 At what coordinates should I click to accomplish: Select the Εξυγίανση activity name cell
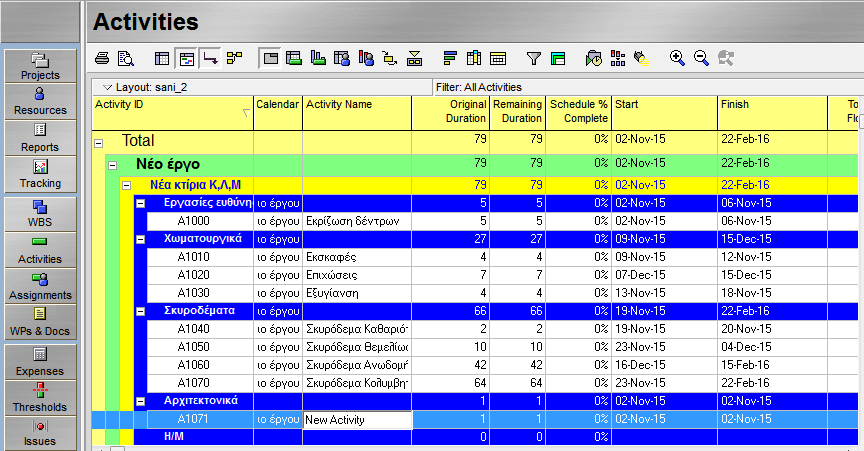click(357, 293)
